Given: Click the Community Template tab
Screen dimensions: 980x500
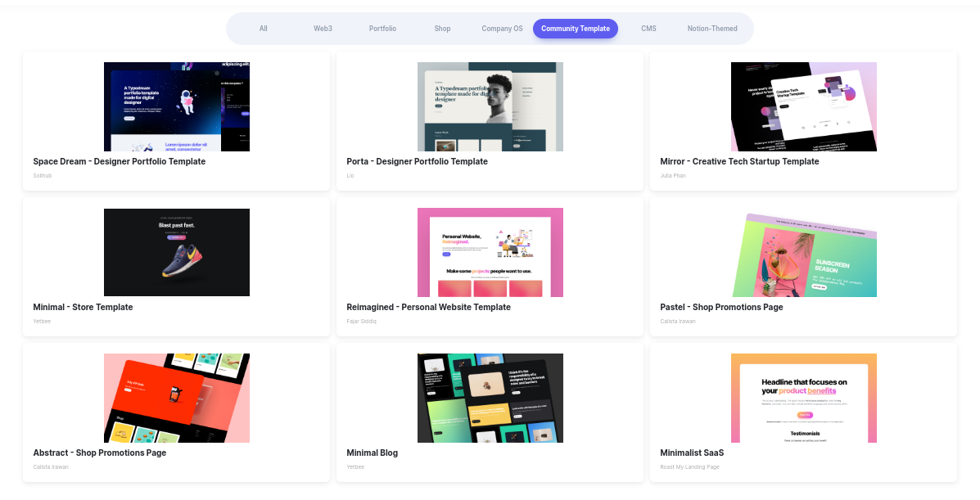Looking at the screenshot, I should pyautogui.click(x=576, y=29).
